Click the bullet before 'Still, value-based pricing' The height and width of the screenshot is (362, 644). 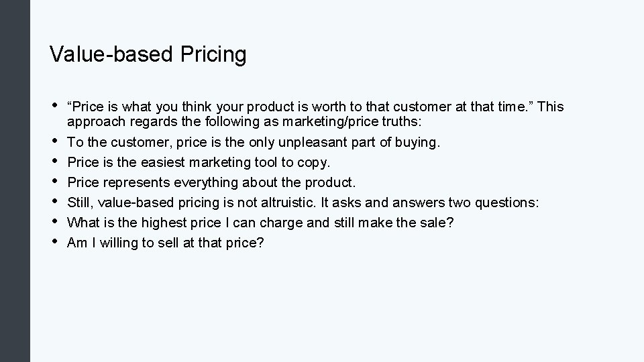click(x=54, y=201)
